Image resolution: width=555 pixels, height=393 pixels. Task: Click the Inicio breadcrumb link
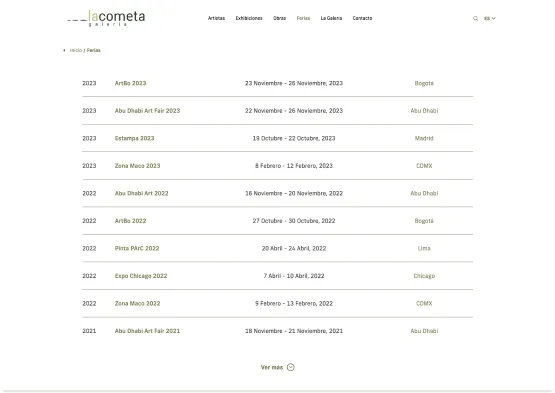[76, 50]
